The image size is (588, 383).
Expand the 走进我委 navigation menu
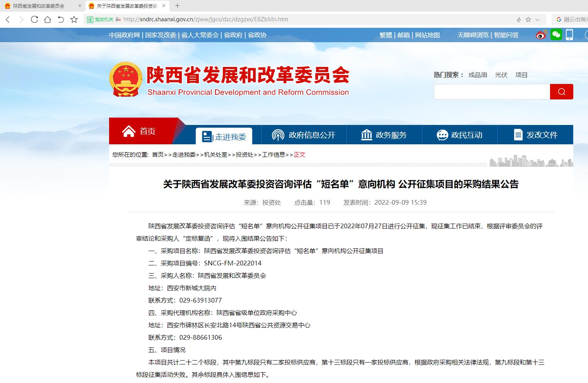coord(224,136)
